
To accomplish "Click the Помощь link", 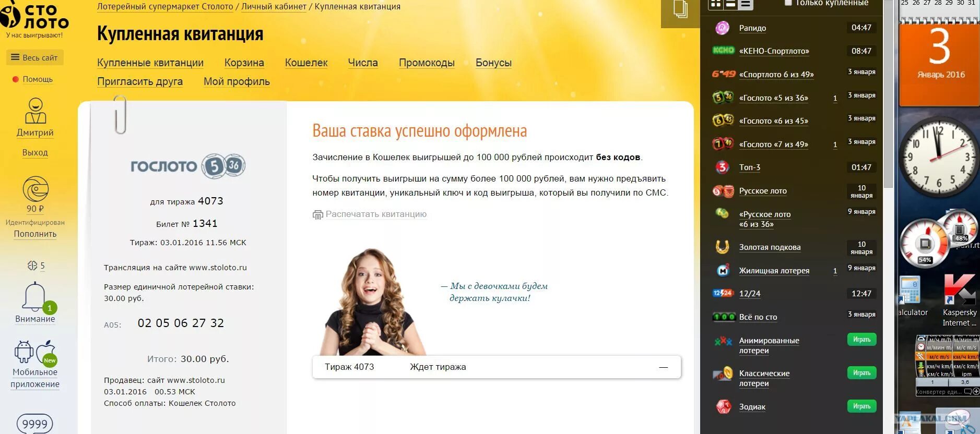I will [38, 79].
